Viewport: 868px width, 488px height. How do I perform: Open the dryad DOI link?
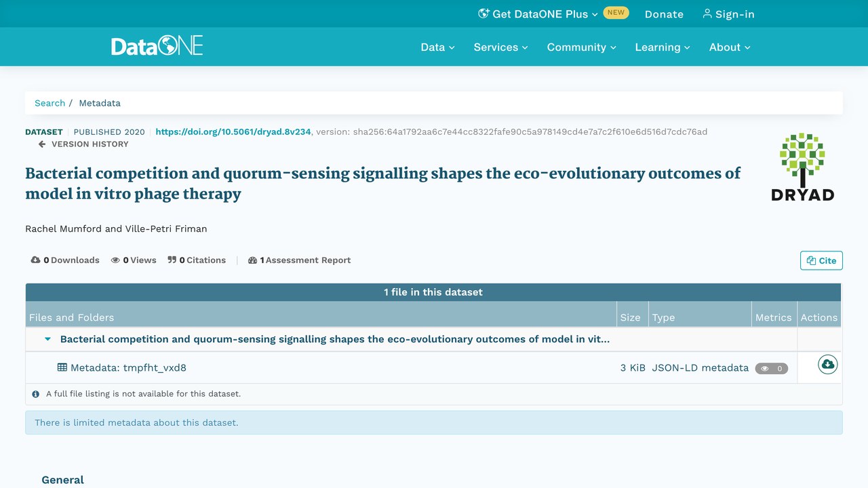pyautogui.click(x=233, y=132)
